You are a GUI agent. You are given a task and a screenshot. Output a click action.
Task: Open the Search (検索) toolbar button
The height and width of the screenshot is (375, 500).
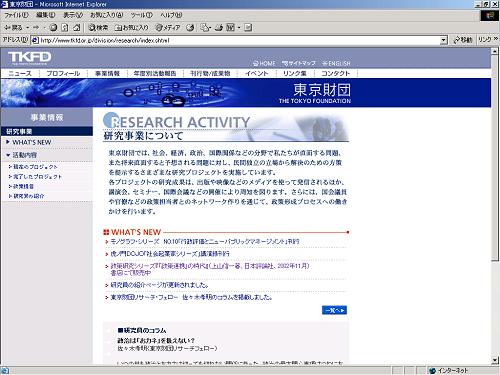tap(98, 28)
